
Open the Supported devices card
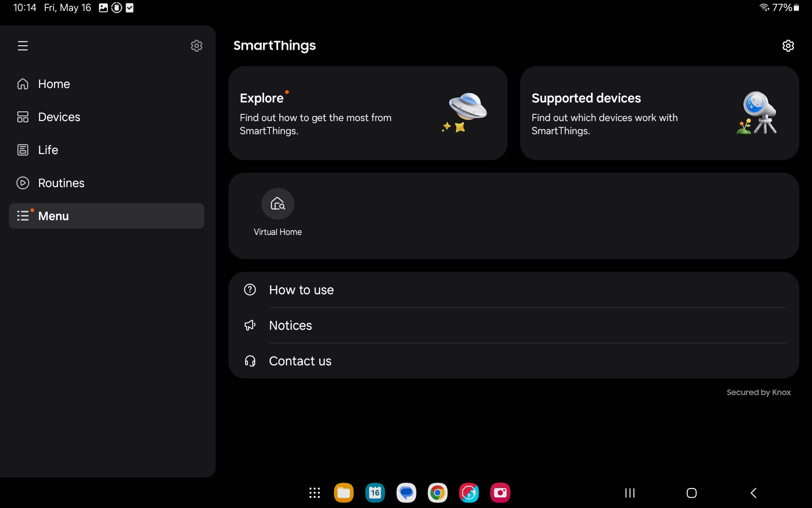coord(659,113)
